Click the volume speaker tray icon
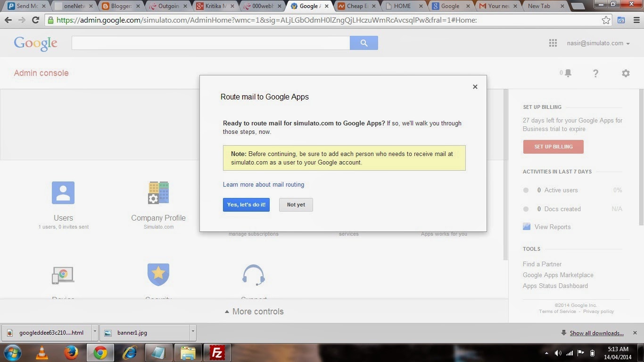Screen dimensions: 644x362 (558, 353)
